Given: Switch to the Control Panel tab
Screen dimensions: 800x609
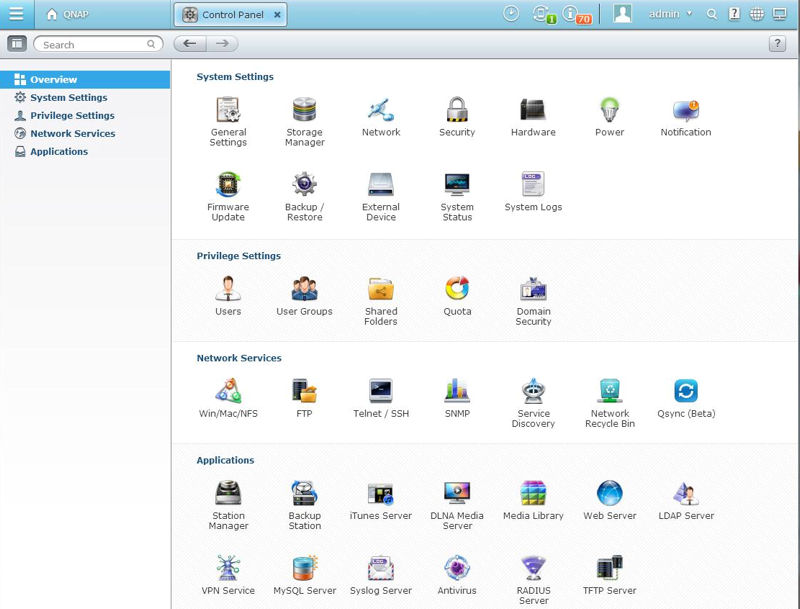Looking at the screenshot, I should point(225,15).
